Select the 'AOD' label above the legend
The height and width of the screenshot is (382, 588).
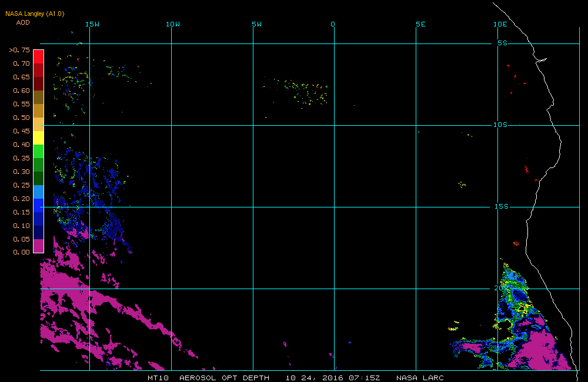(x=23, y=22)
